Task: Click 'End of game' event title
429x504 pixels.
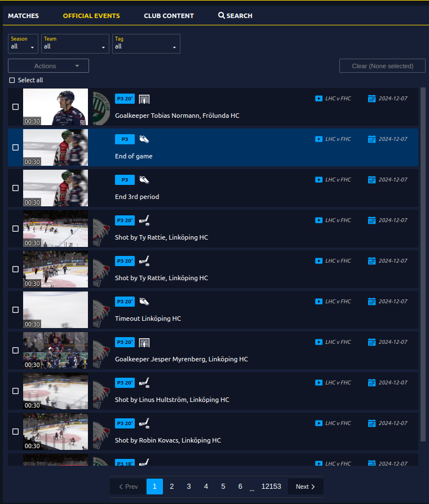Action: 134,156
